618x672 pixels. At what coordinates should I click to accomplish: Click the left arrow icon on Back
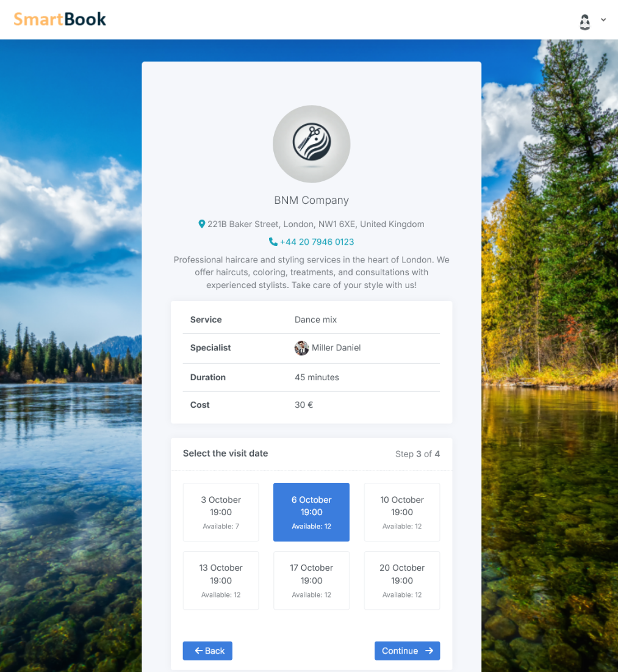coord(199,651)
